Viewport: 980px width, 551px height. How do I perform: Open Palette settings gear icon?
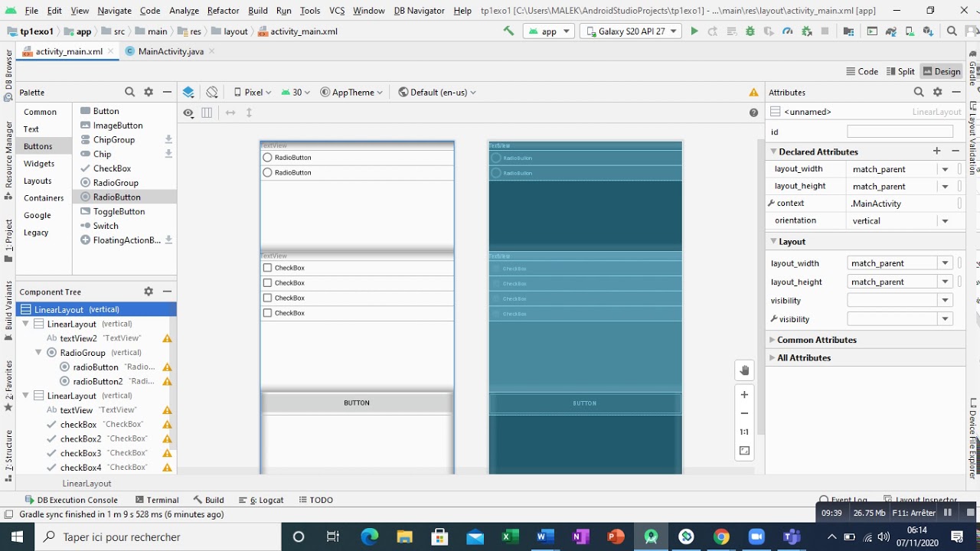click(x=149, y=92)
